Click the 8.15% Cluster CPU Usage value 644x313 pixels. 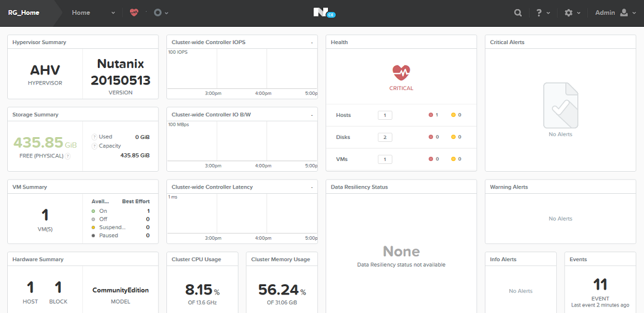pos(202,290)
